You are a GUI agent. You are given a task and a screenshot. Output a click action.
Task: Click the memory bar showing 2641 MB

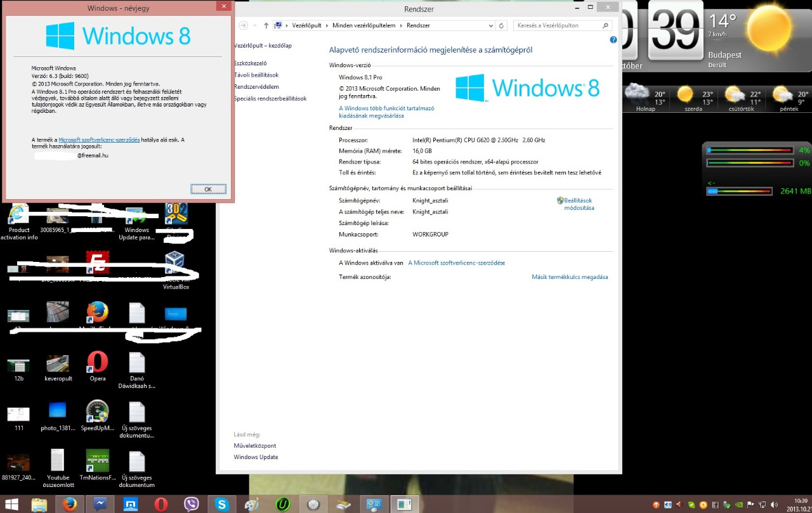739,191
